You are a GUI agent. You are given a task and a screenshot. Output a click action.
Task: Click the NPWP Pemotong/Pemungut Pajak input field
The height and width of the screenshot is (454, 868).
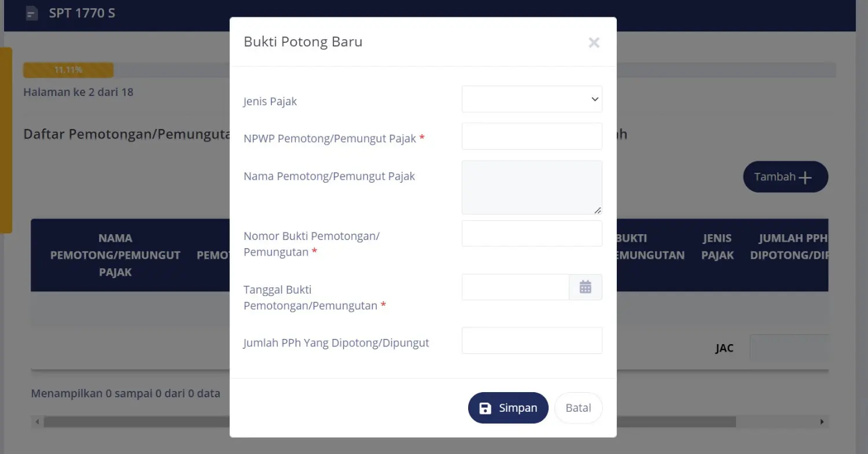[x=531, y=136]
